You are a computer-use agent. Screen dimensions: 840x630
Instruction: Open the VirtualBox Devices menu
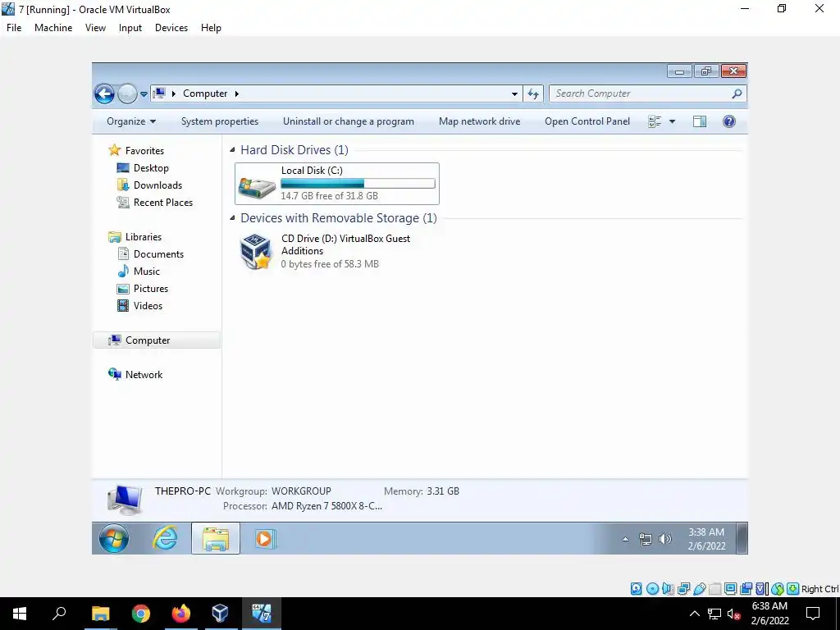pos(171,28)
